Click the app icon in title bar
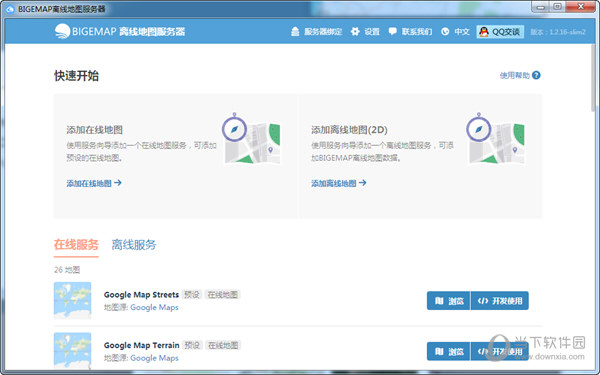Viewport: 600px width, 375px height. click(x=10, y=9)
